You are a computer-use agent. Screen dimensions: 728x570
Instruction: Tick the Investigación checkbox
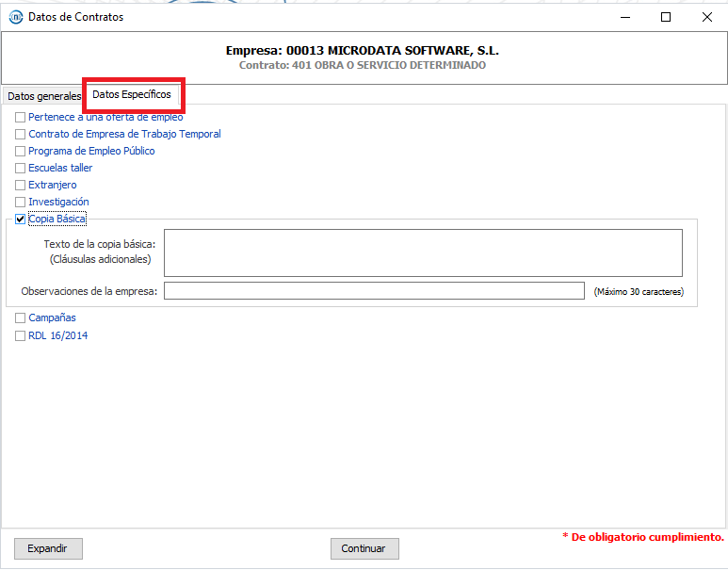tap(21, 203)
